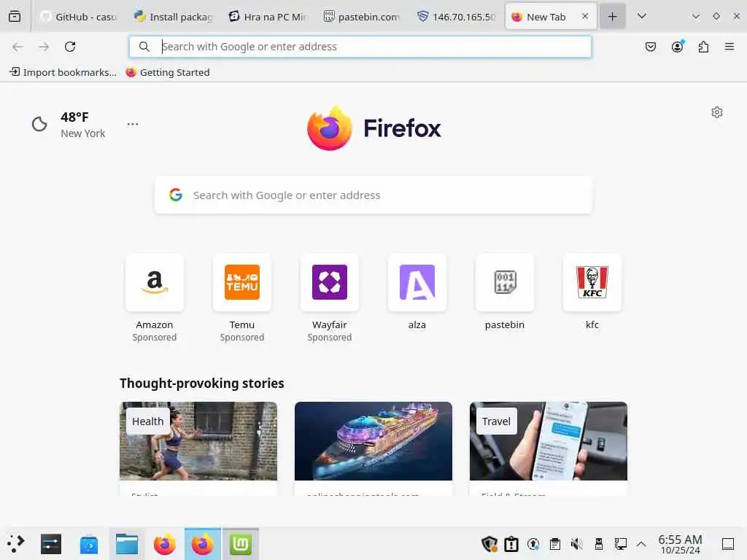Click the address bar search magnifier icon

(x=144, y=47)
